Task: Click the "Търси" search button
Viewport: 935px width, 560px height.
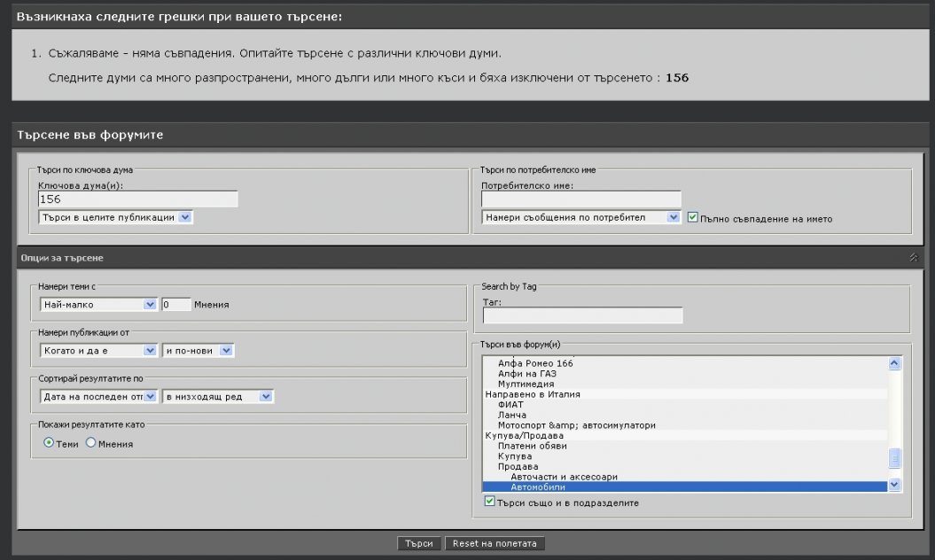Action: pyautogui.click(x=418, y=543)
